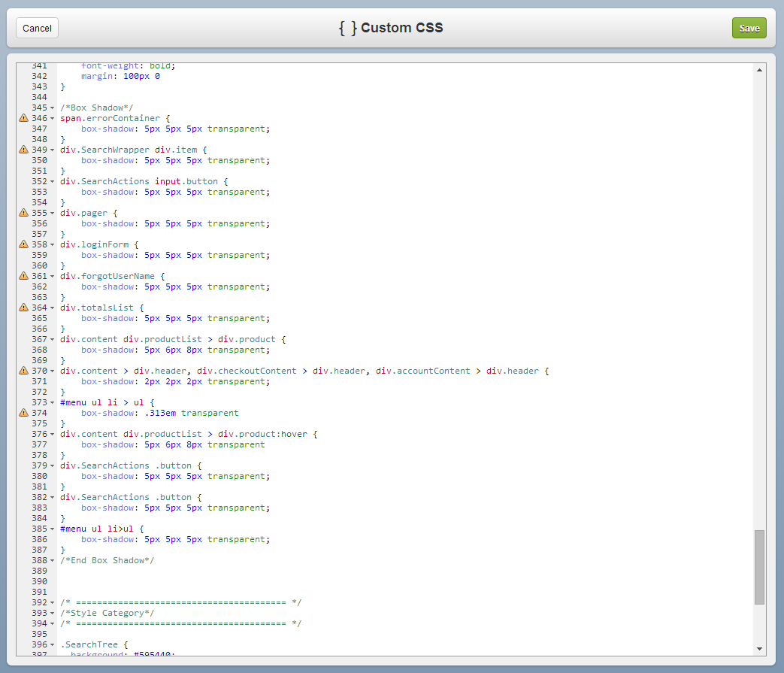The height and width of the screenshot is (673, 784).
Task: Fold the equals-sign comment at line 392
Action: click(x=52, y=602)
